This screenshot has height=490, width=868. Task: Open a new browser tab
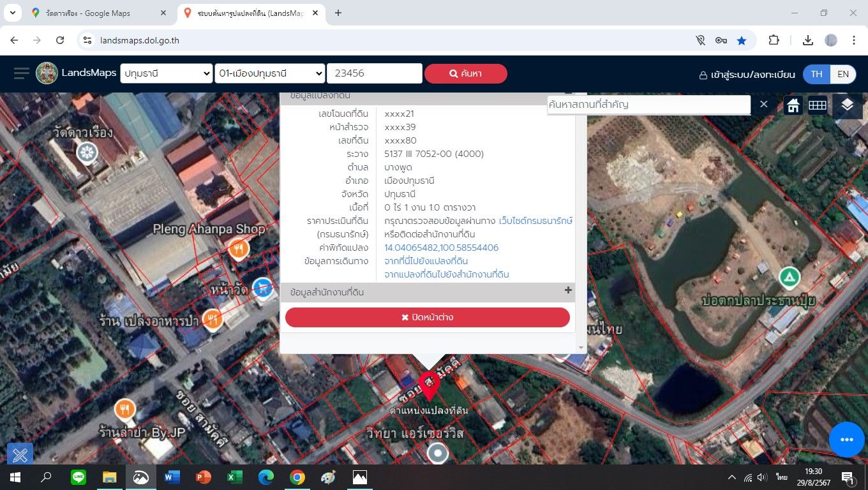pyautogui.click(x=338, y=13)
